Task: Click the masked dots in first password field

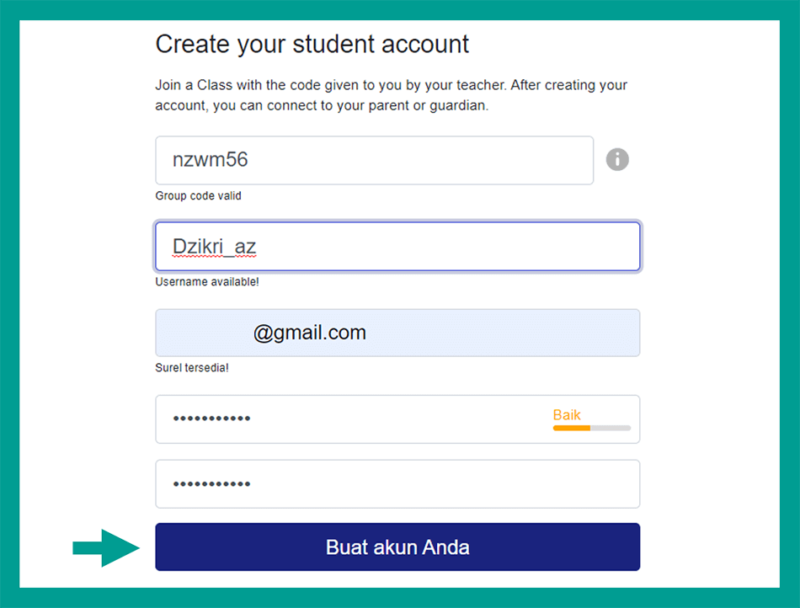Action: (212, 419)
